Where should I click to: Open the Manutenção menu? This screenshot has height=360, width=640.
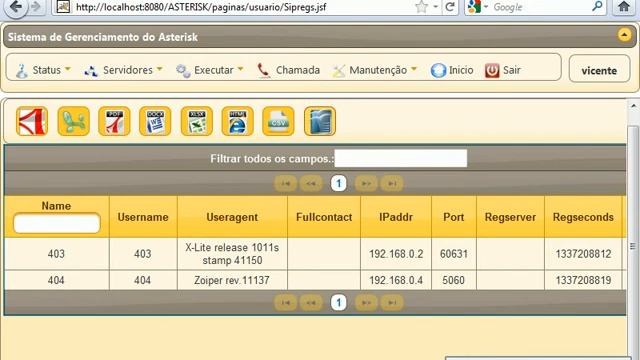click(x=375, y=70)
